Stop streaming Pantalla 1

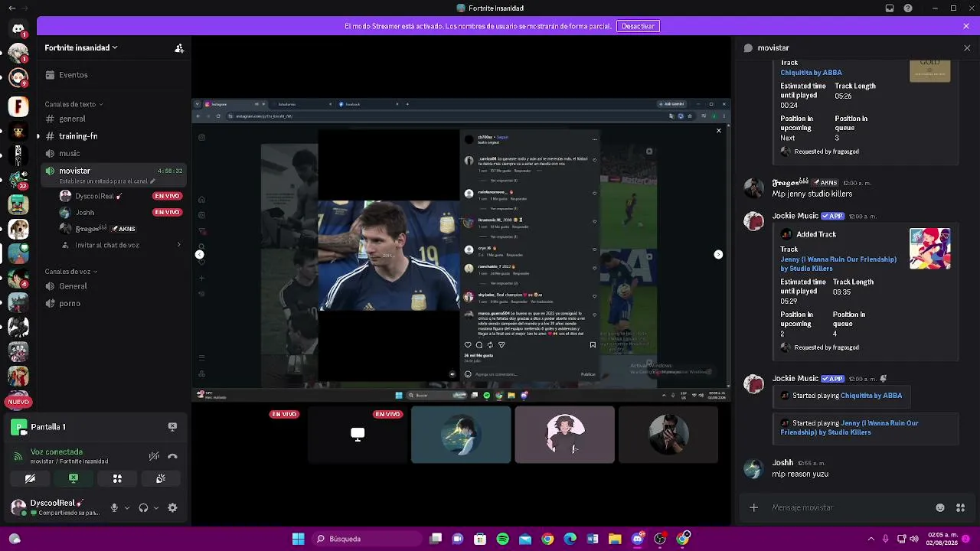pyautogui.click(x=172, y=426)
